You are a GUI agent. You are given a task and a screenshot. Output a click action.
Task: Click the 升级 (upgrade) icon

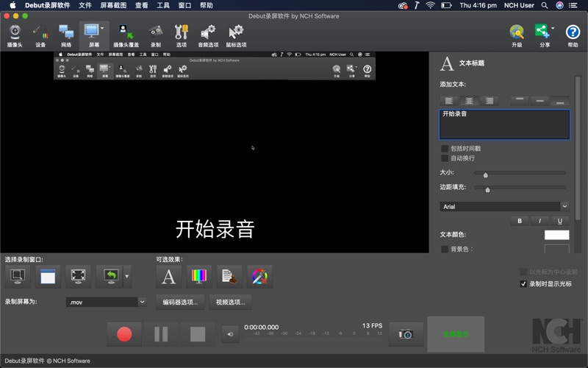coord(517,35)
